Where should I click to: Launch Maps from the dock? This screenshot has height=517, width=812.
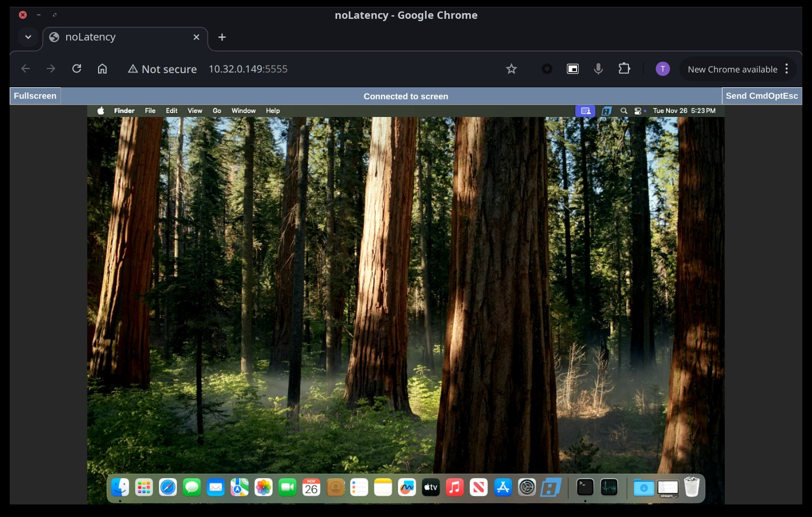click(x=239, y=487)
